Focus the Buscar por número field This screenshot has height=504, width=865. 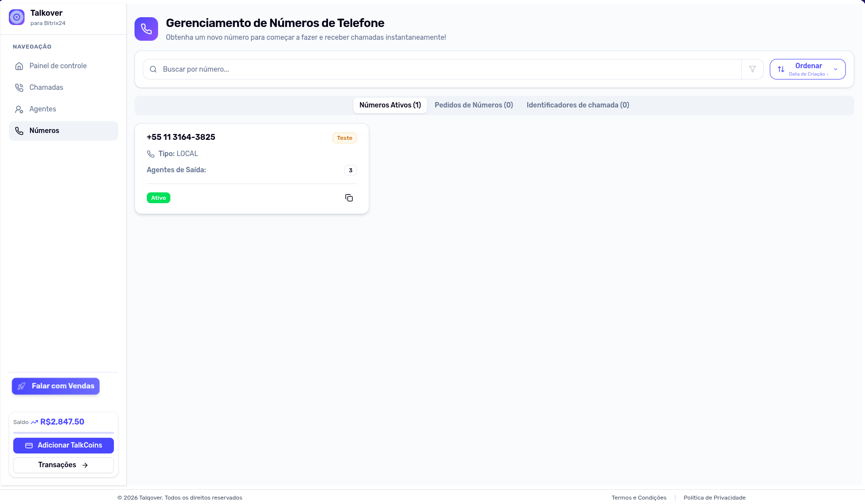point(442,69)
